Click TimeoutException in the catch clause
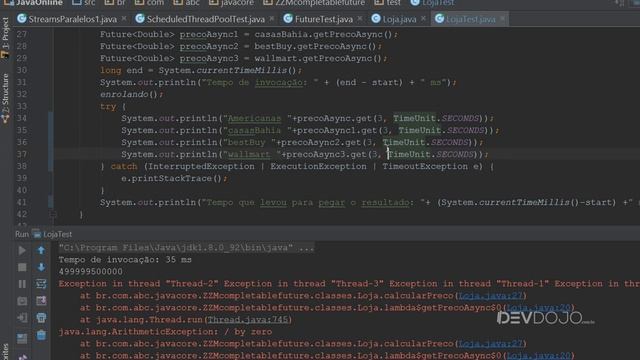640x360 pixels. [x=425, y=167]
